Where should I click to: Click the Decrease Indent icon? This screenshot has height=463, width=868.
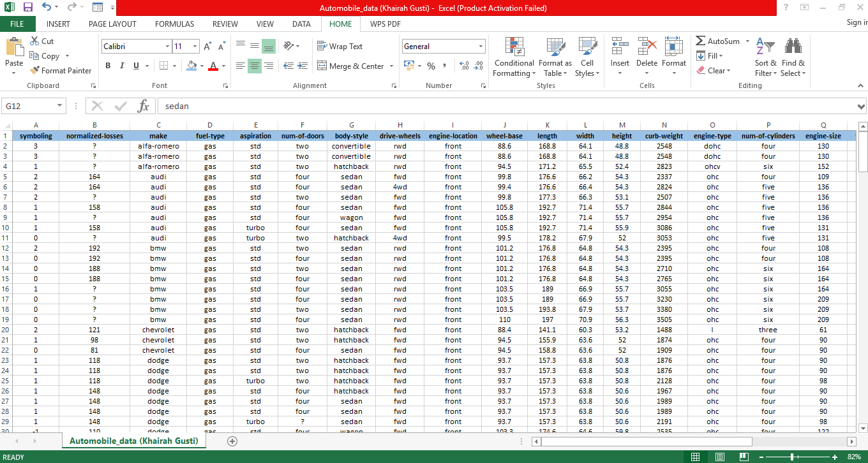(288, 66)
